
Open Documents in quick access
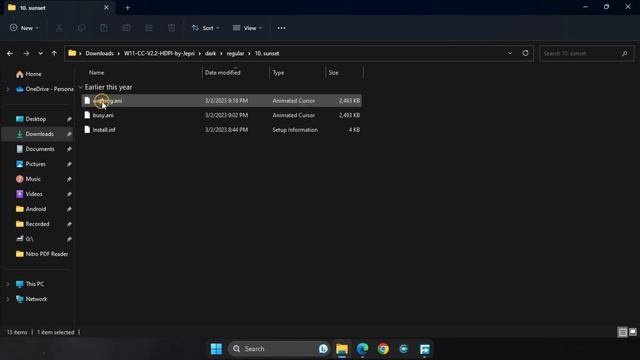(35, 149)
